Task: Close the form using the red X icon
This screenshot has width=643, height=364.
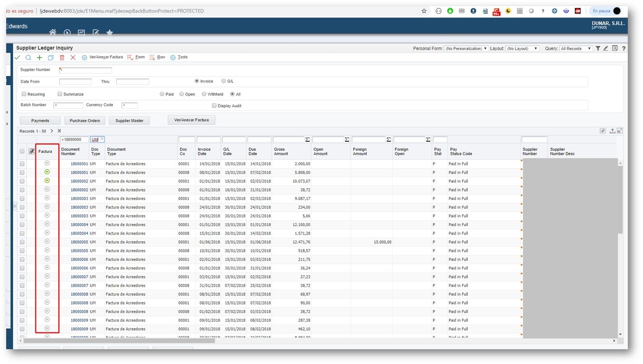Action: [x=73, y=58]
